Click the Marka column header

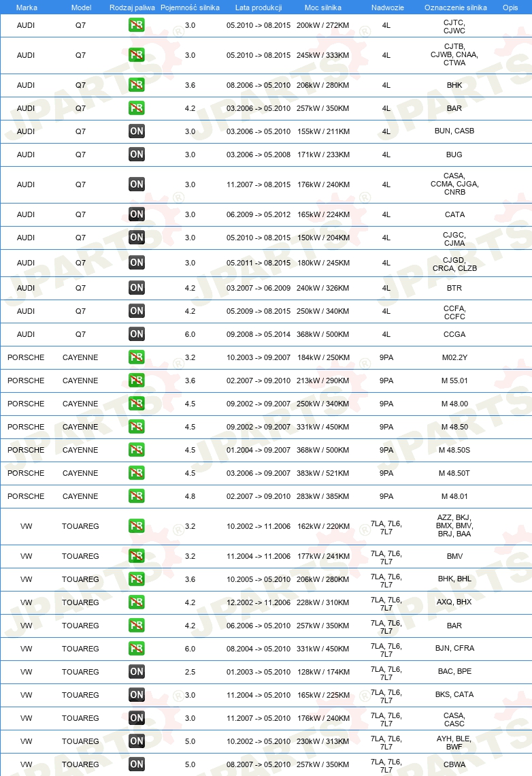[27, 7]
